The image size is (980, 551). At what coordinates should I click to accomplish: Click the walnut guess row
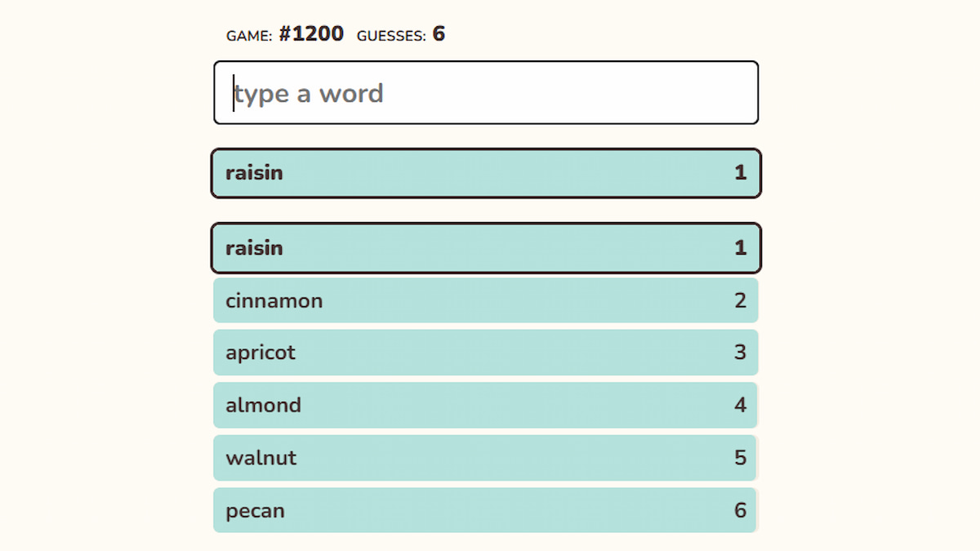(x=486, y=458)
